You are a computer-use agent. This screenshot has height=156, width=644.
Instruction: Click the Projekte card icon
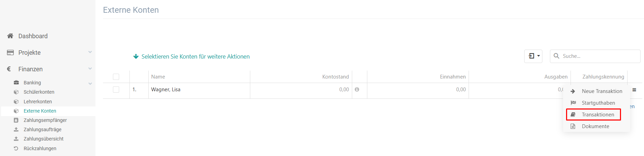pos(10,52)
